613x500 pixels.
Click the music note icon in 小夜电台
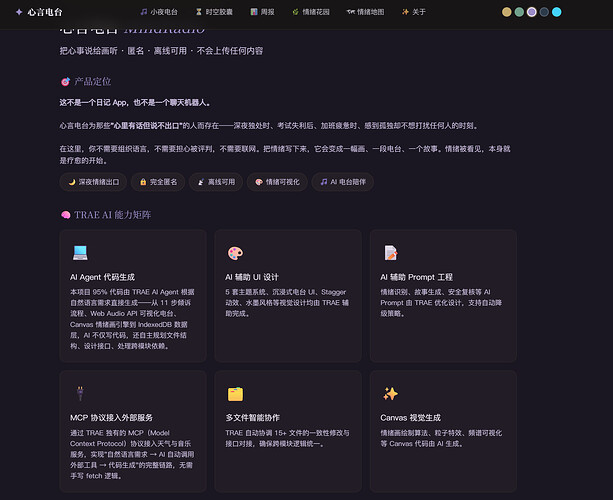144,12
